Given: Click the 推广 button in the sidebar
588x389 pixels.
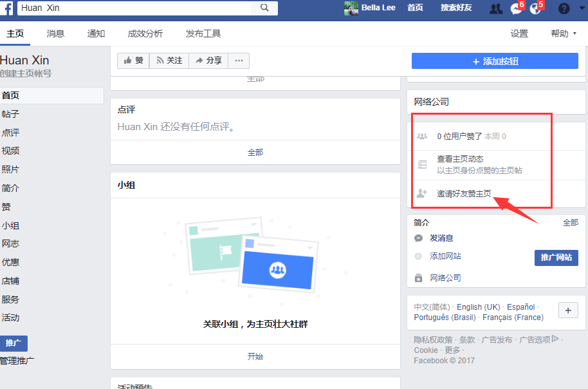Looking at the screenshot, I should (x=14, y=343).
